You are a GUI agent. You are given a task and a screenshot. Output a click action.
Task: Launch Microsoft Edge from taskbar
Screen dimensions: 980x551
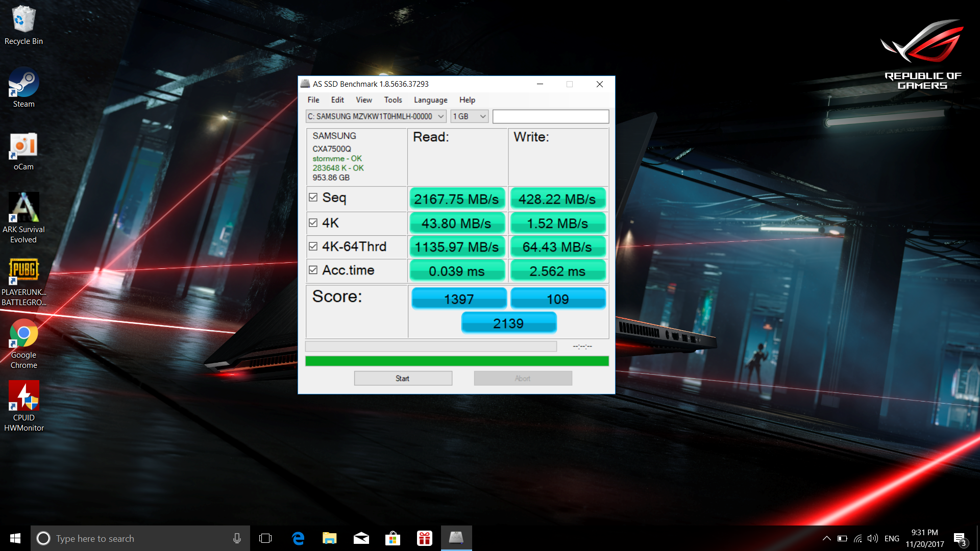(298, 538)
